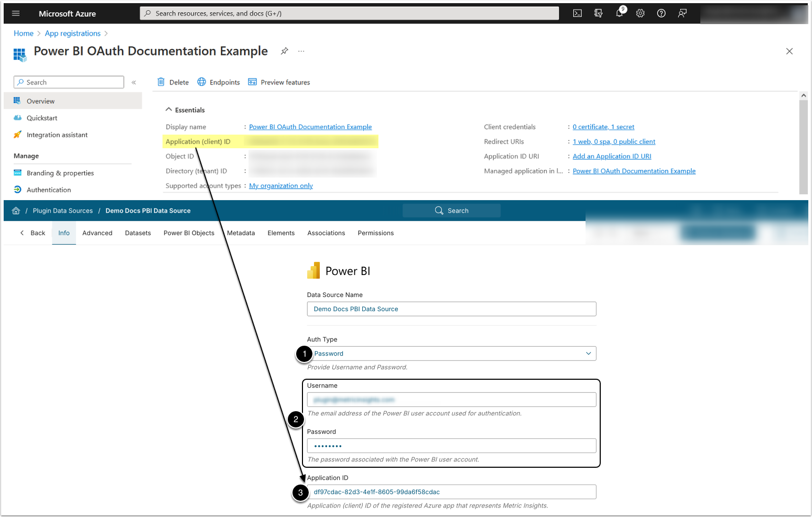Image resolution: width=812 pixels, height=517 pixels.
Task: Click the Preview features icon
Action: (x=252, y=82)
